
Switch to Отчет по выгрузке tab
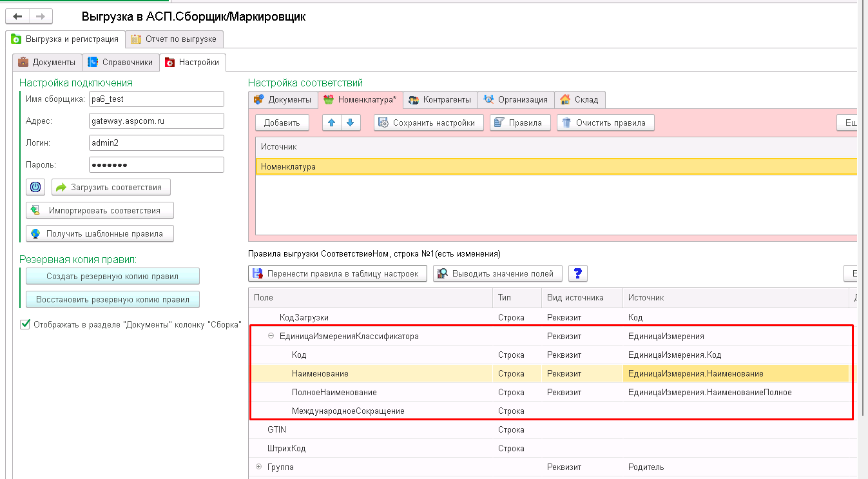coord(174,39)
